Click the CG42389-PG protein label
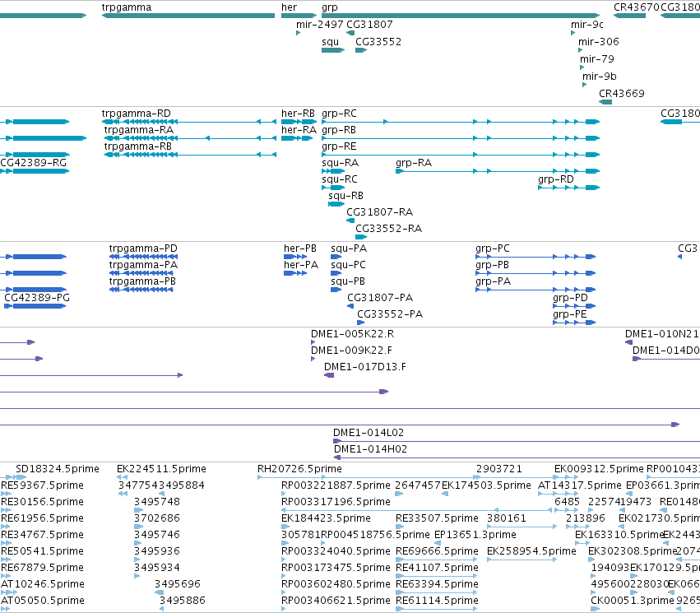Screen dimensions: 700x613 tap(37, 298)
